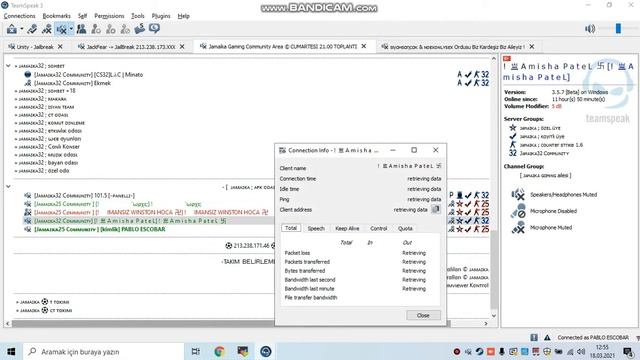Select user 101.5 in AFK channel
Image resolution: width=640 pixels, height=360 pixels.
click(x=84, y=196)
